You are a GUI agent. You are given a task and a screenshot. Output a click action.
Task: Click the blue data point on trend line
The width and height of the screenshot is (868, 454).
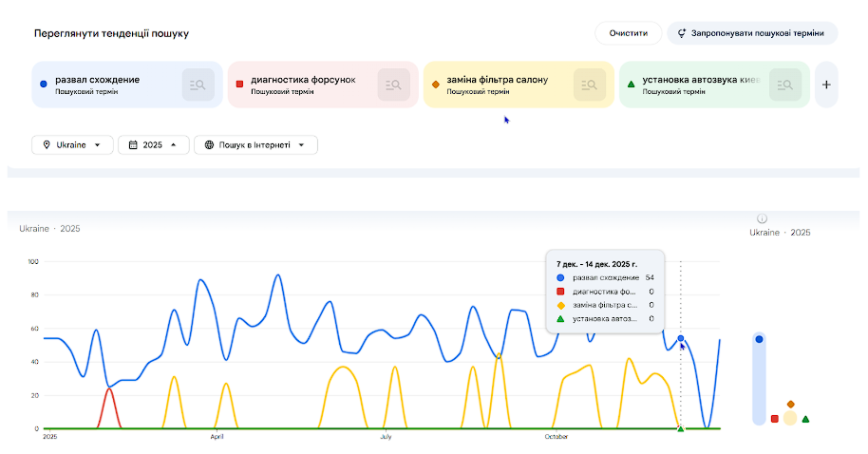680,338
